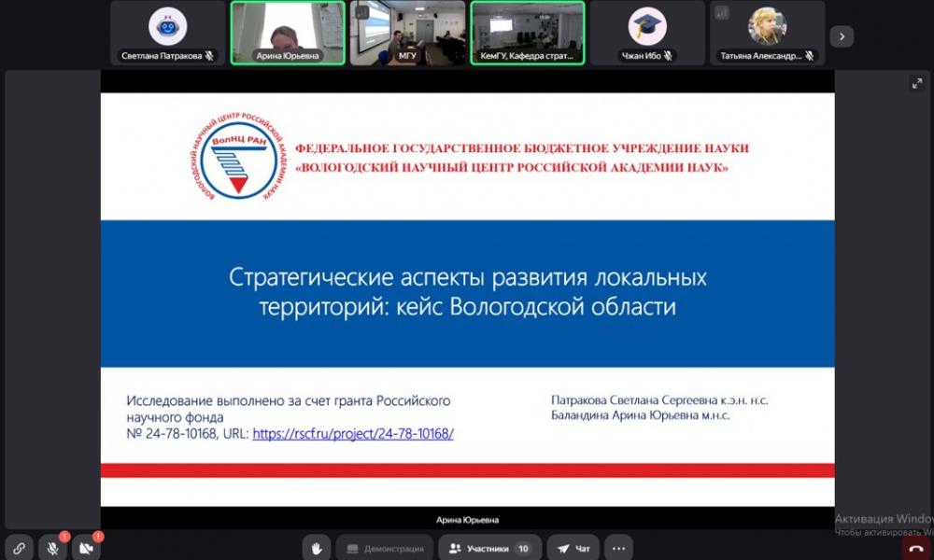Raise hand in the meeting
The height and width of the screenshot is (560, 934).
[x=318, y=549]
